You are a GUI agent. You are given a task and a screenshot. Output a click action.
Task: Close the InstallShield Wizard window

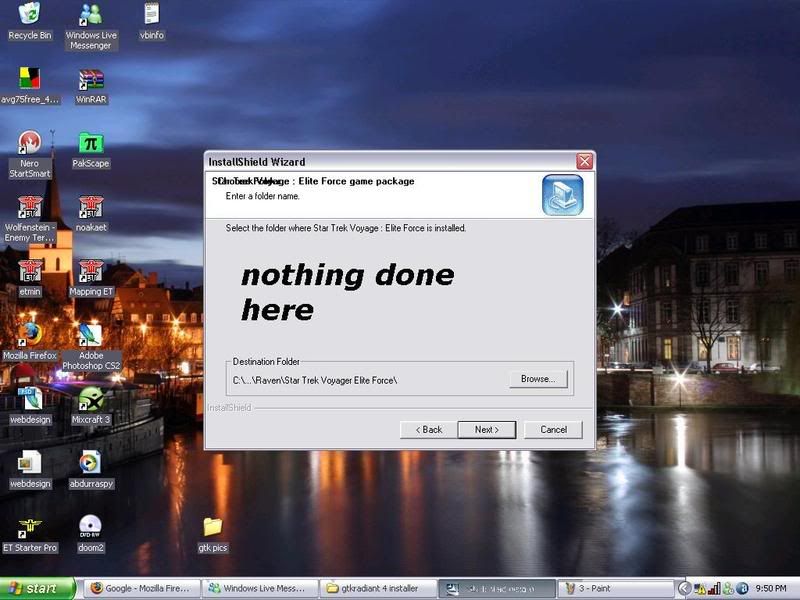coord(584,161)
